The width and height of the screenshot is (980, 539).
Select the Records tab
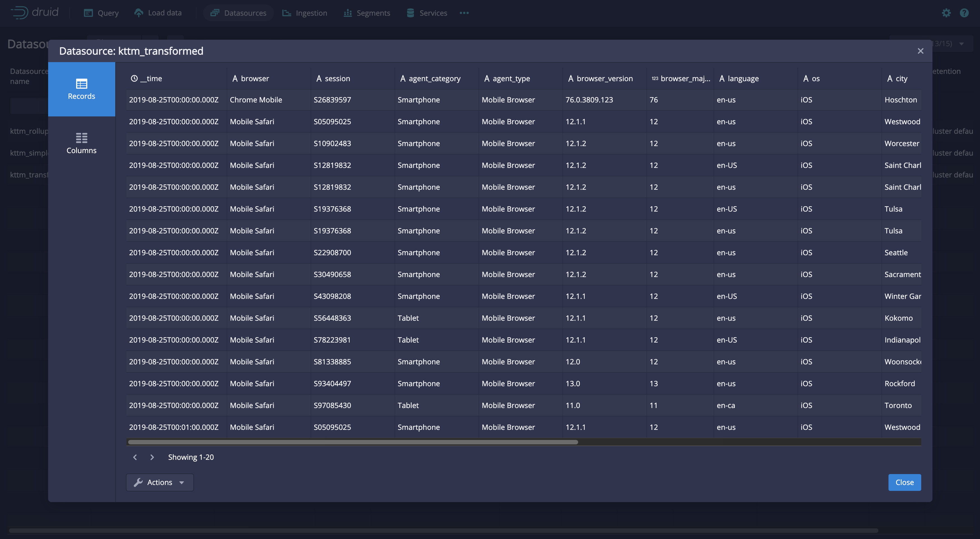(x=81, y=89)
